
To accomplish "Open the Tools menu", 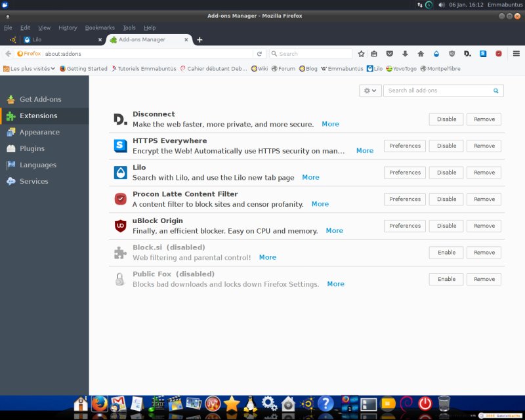I will tap(129, 28).
